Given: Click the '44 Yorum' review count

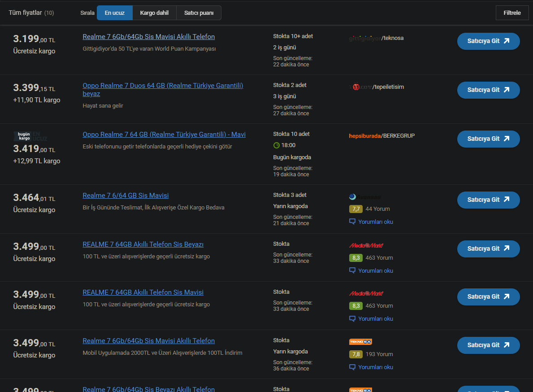Looking at the screenshot, I should click(377, 209).
